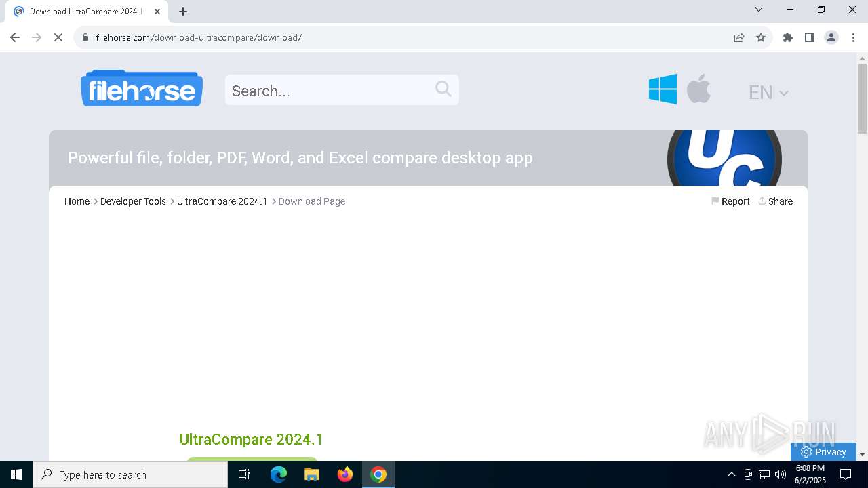Image resolution: width=868 pixels, height=488 pixels.
Task: Open the volume speaker icon
Action: (781, 474)
